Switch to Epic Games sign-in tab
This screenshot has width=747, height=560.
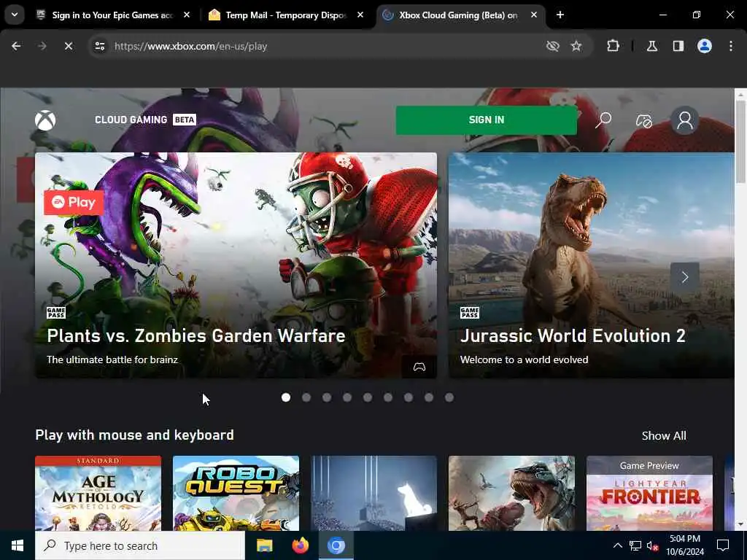[x=111, y=15]
